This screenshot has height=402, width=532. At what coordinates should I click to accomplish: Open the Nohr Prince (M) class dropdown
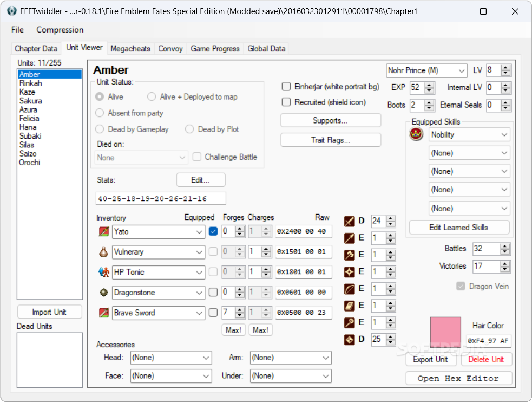tap(427, 70)
